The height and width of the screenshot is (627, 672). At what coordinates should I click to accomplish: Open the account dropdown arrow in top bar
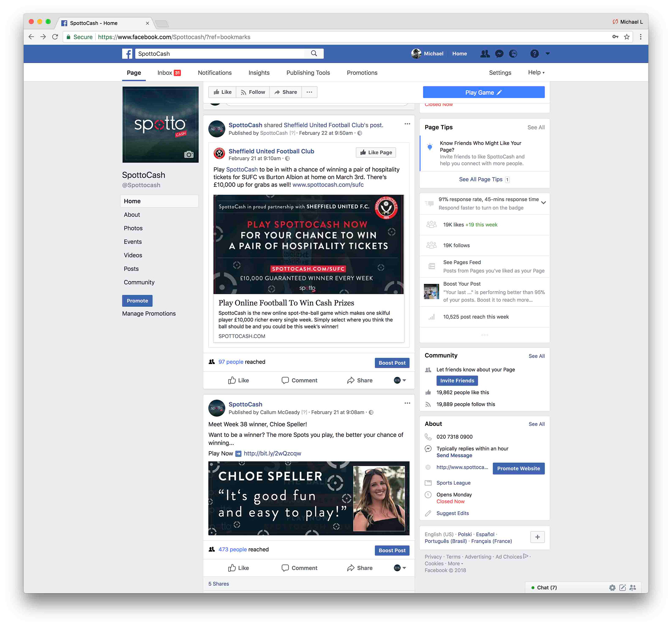(548, 54)
